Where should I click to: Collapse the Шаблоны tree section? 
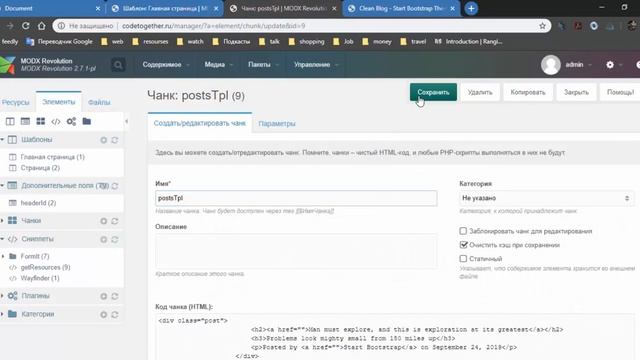pos(2,140)
